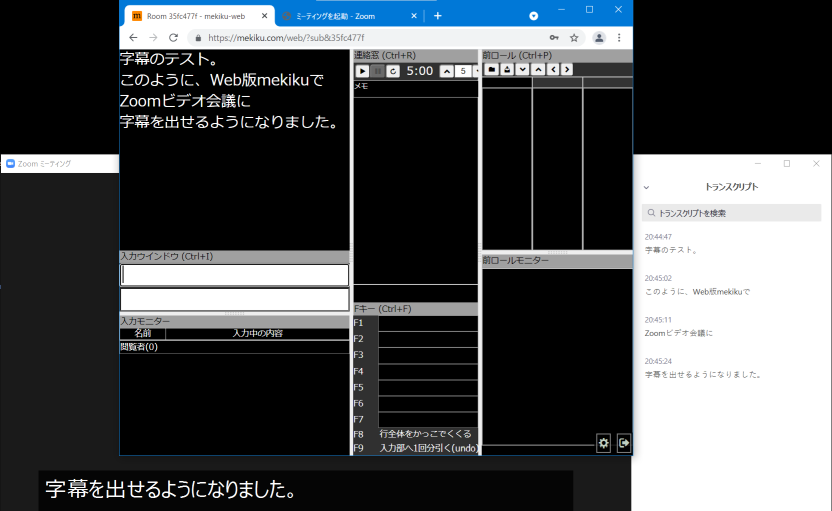Focus the first caption input box
The width and height of the screenshot is (832, 511).
[x=235, y=275]
